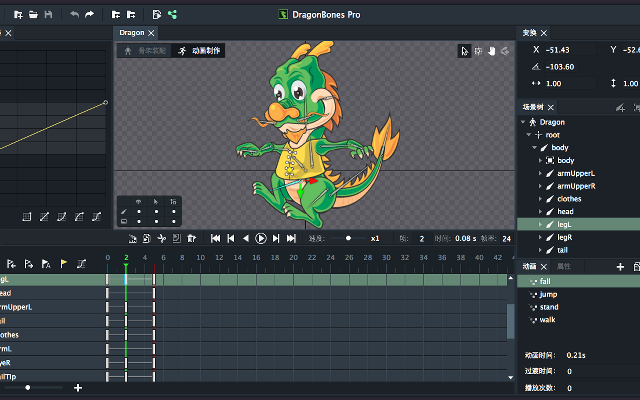Click the copy keyframe icon in timeline toolbar
This screenshot has height=400, width=640.
pyautogui.click(x=147, y=238)
